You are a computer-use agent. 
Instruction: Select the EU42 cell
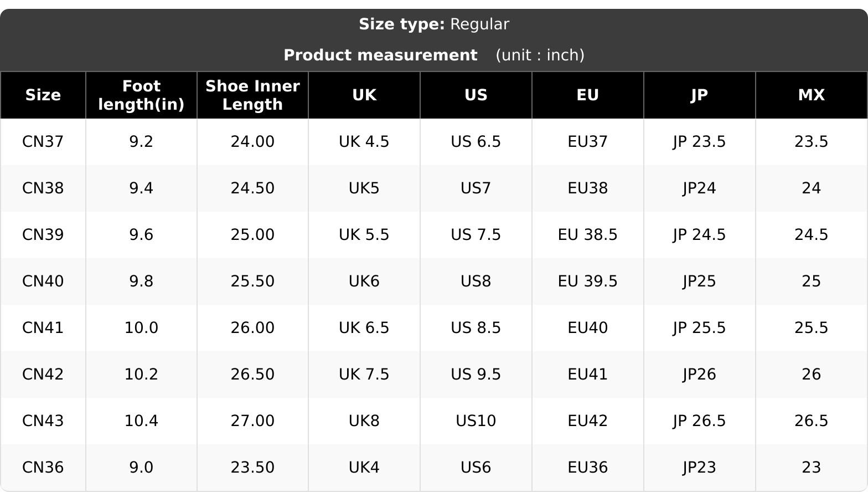click(x=588, y=421)
